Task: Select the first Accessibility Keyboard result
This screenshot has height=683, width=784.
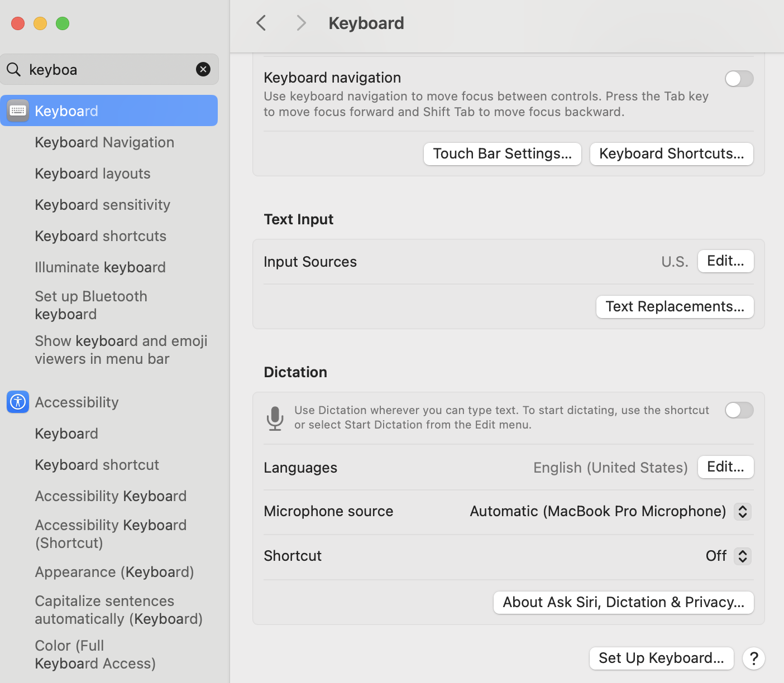Action: point(111,496)
